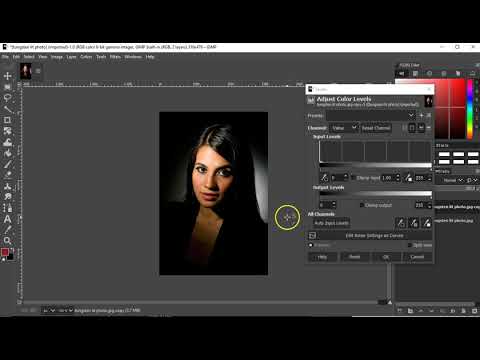Select the image tab thumbnail
This screenshot has width=480, height=360.
pyautogui.click(x=26, y=71)
